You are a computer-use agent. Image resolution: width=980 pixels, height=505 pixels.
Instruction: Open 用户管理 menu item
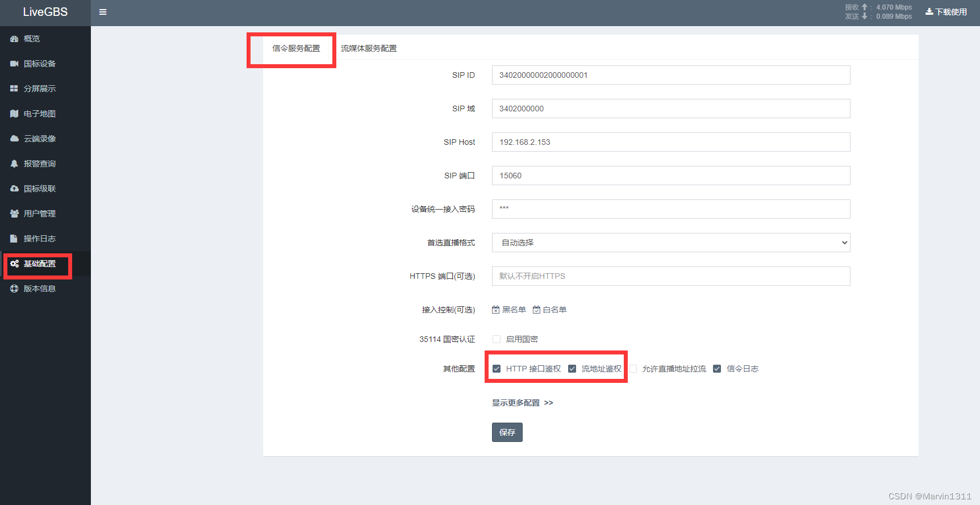tap(45, 214)
